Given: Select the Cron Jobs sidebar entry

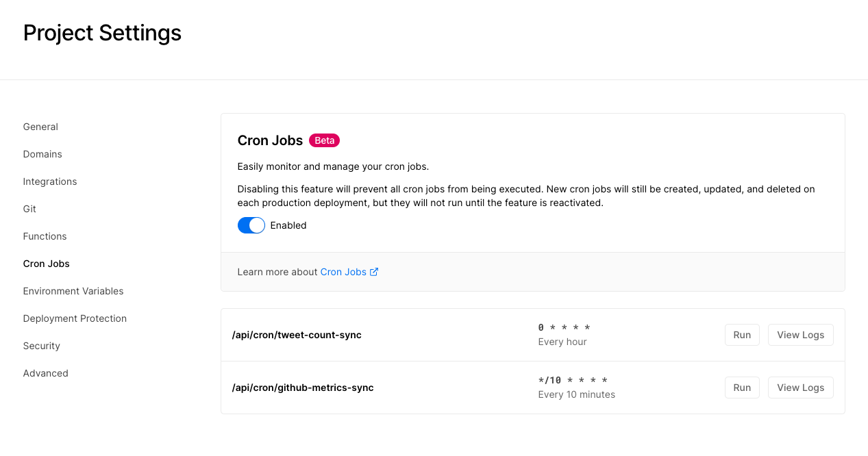Looking at the screenshot, I should [x=46, y=264].
